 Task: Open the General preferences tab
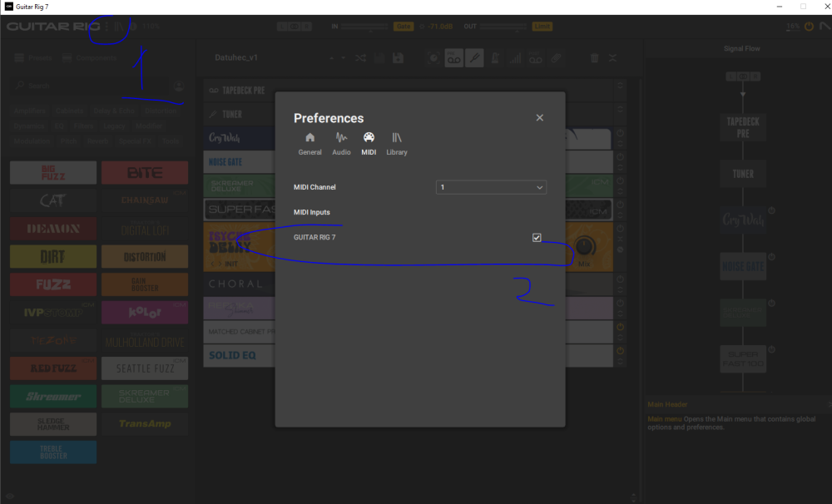click(310, 144)
